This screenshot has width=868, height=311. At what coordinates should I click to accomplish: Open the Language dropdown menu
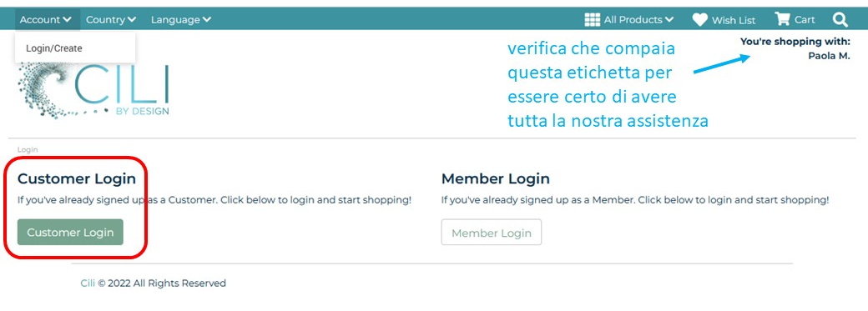(180, 19)
